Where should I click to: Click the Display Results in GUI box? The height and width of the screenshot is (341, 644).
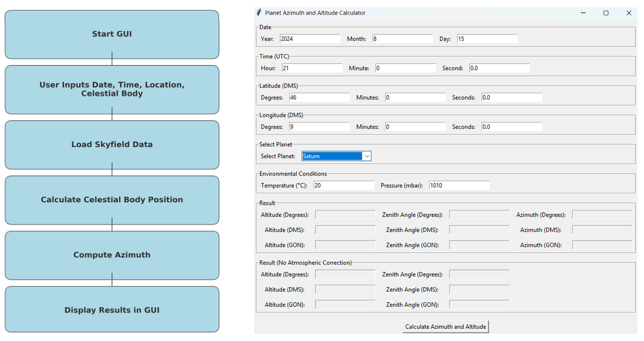112,309
